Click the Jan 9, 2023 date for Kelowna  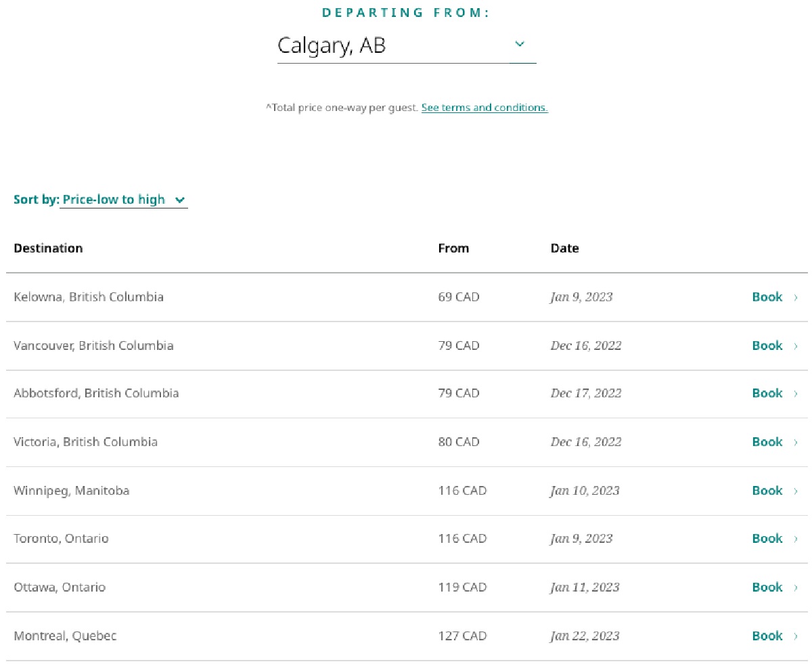tap(582, 297)
